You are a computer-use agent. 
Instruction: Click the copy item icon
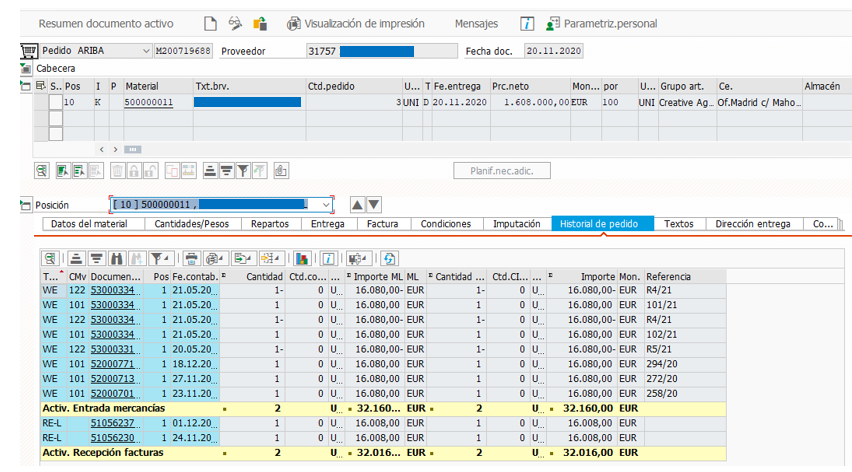tap(172, 171)
